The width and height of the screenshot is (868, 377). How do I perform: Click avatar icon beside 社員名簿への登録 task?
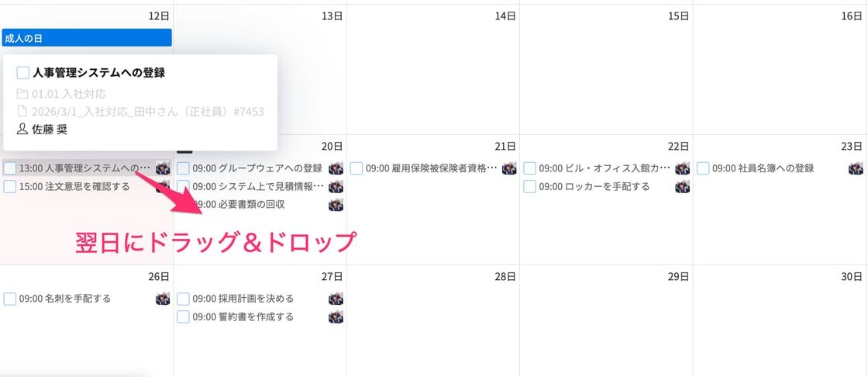856,168
